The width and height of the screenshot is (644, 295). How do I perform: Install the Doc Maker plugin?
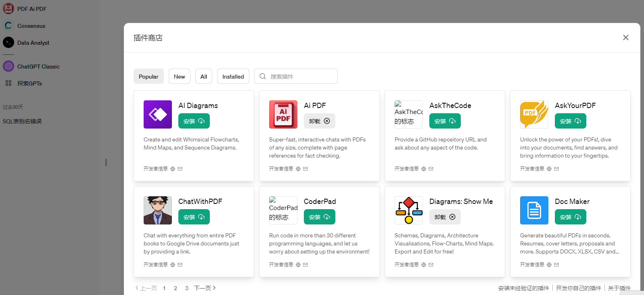pos(571,217)
